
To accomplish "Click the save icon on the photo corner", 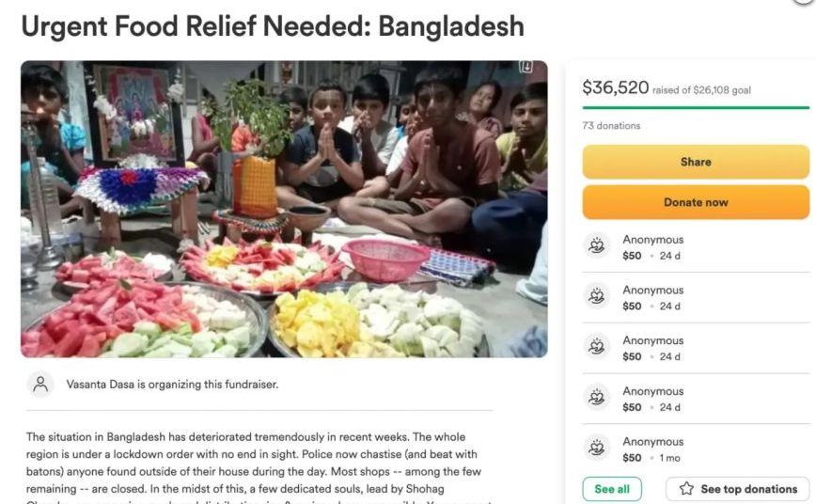I will tap(526, 67).
